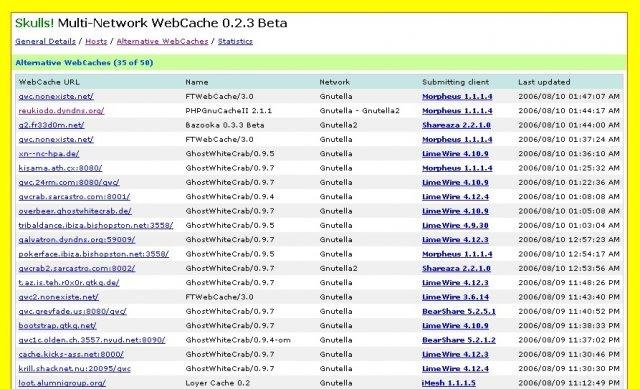This screenshot has width=640, height=389.
Task: Open the LimeWire 4.9.30 client link
Action: [x=455, y=226]
